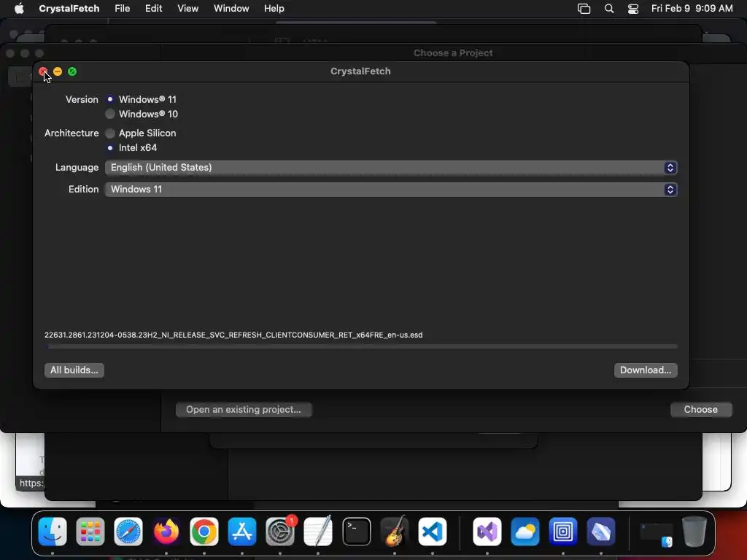Open TextEdit from the Dock
This screenshot has width=747, height=560.
tap(318, 532)
